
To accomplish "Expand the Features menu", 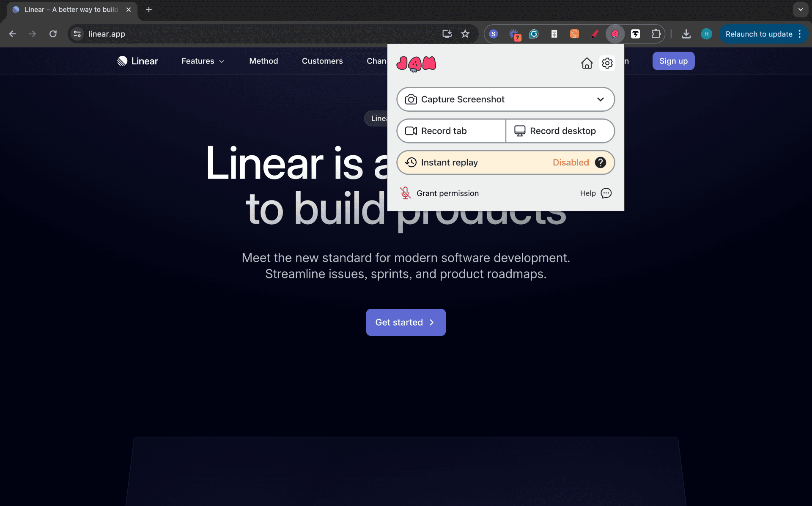I will pos(203,61).
